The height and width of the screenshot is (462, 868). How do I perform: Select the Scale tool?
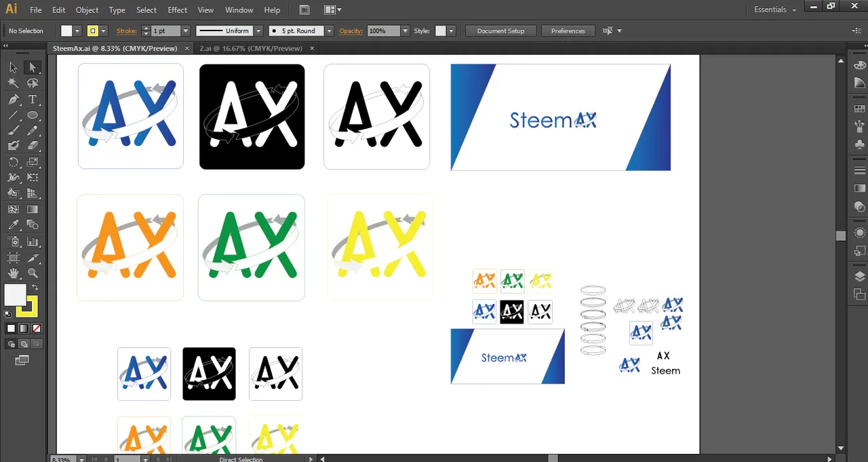[x=32, y=162]
